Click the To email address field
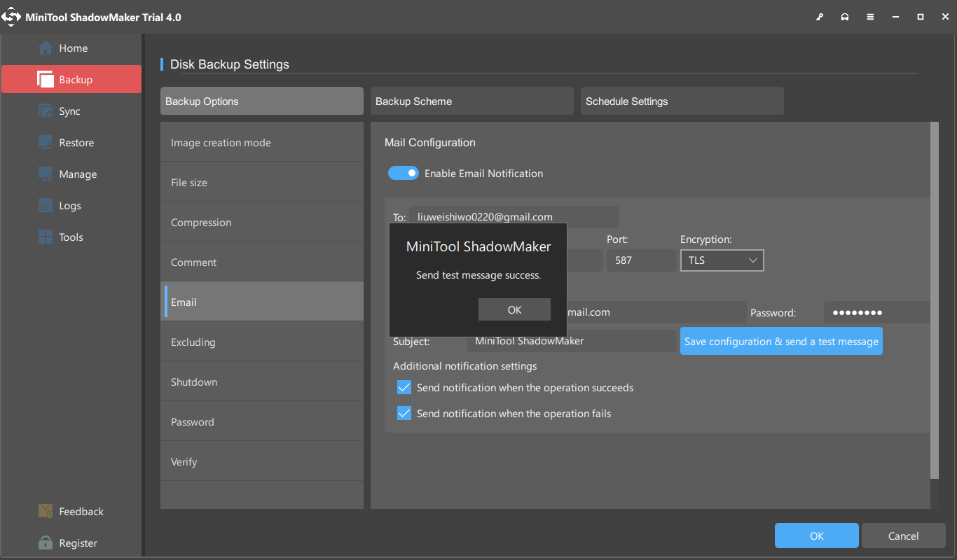 coord(514,216)
